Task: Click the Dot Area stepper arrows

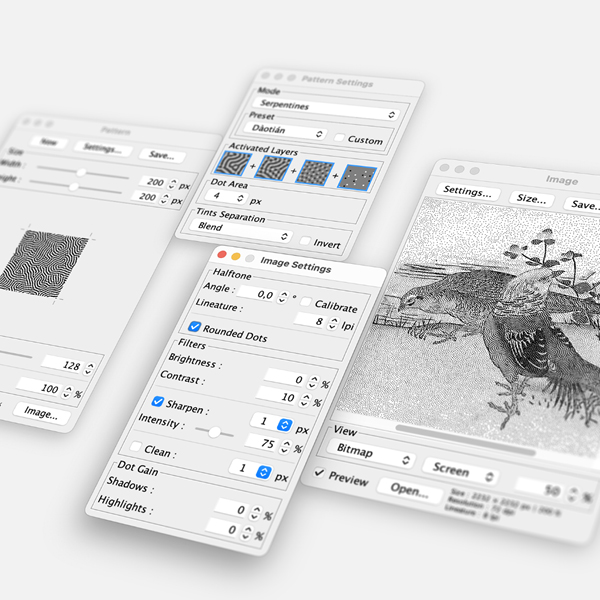Action: [240, 198]
